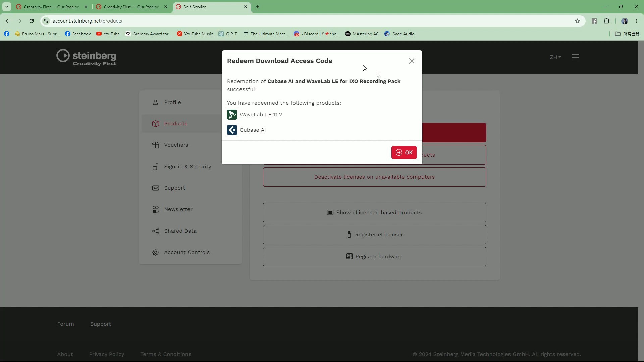Click Register hardware button
The height and width of the screenshot is (362, 644).
[x=374, y=257]
